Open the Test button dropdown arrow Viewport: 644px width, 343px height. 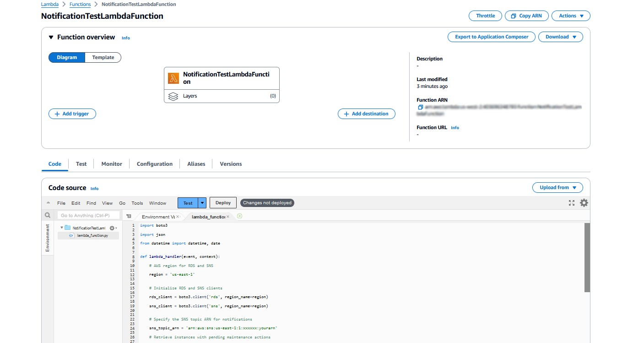click(x=202, y=203)
